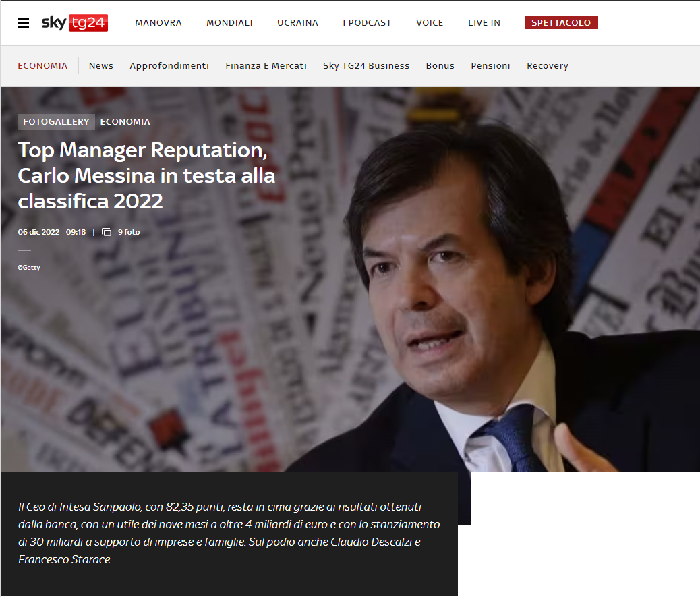The image size is (700, 597).
Task: Switch to the Recovery tab
Action: tap(547, 66)
